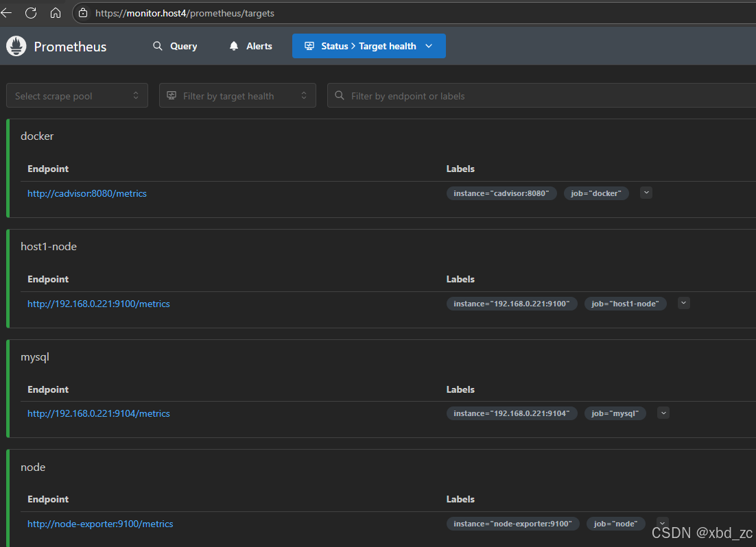Image resolution: width=756 pixels, height=547 pixels.
Task: Click the Prometheus flame logo
Action: pyautogui.click(x=16, y=46)
